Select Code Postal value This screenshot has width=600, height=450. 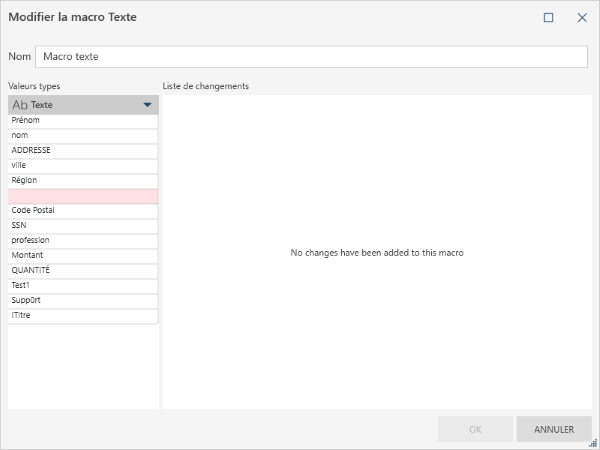[83, 211]
